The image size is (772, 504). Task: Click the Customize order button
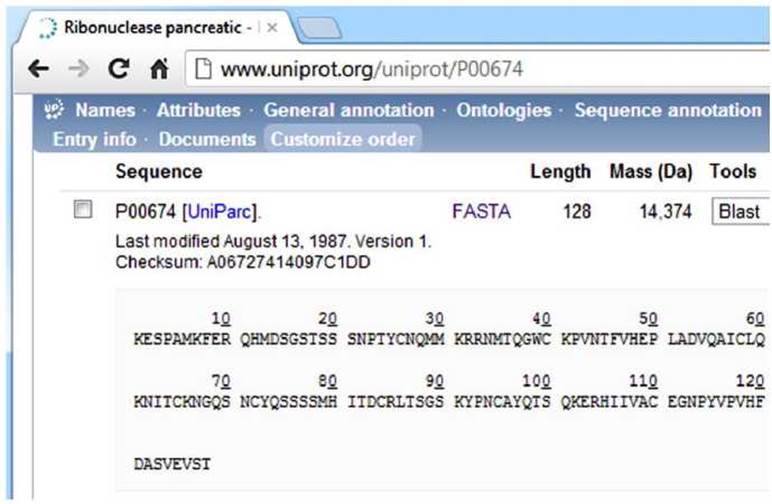pyautogui.click(x=343, y=139)
